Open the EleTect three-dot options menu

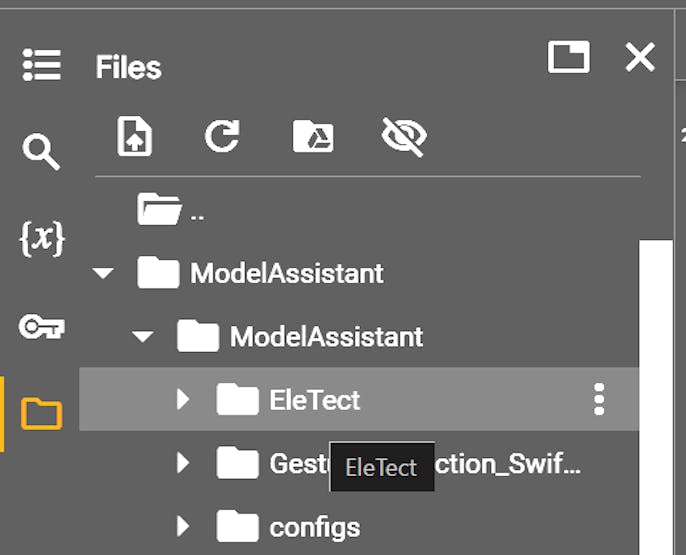click(x=599, y=400)
